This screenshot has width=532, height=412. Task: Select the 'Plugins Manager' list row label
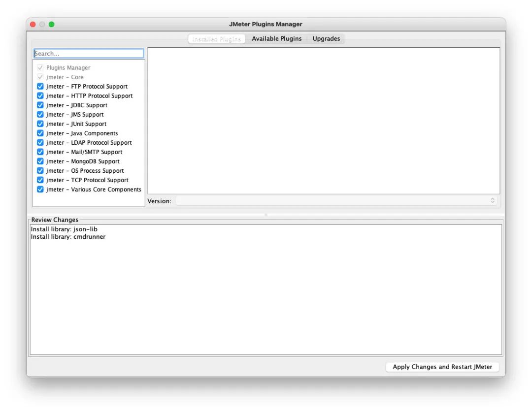coord(68,68)
